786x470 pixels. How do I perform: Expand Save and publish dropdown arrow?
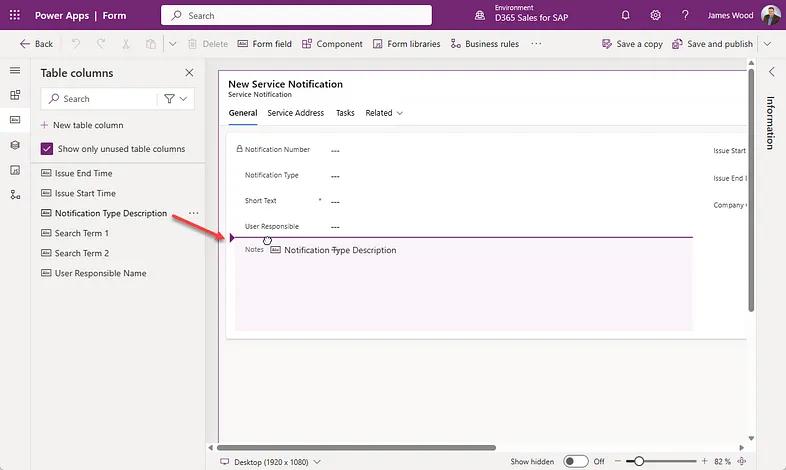[x=767, y=44]
